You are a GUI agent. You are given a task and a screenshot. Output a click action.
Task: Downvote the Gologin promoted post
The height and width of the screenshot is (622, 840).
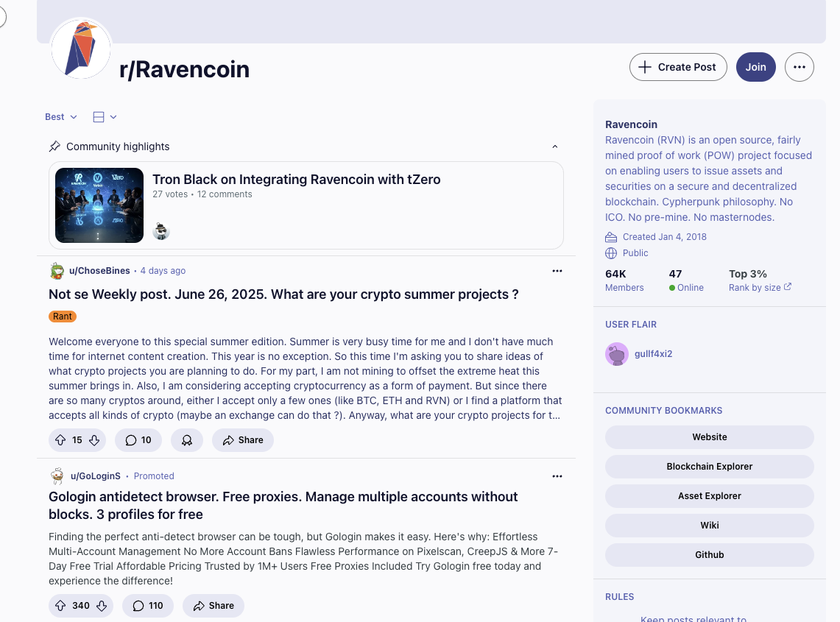coord(102,606)
